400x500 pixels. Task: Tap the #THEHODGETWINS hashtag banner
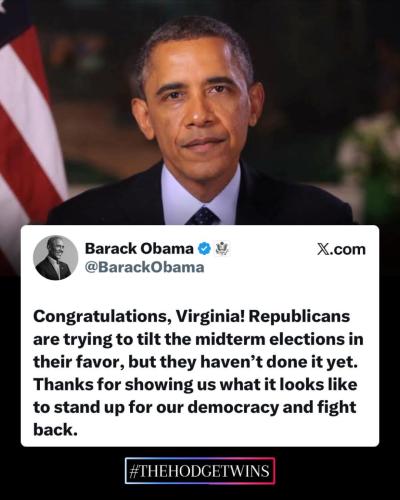pos(200,471)
